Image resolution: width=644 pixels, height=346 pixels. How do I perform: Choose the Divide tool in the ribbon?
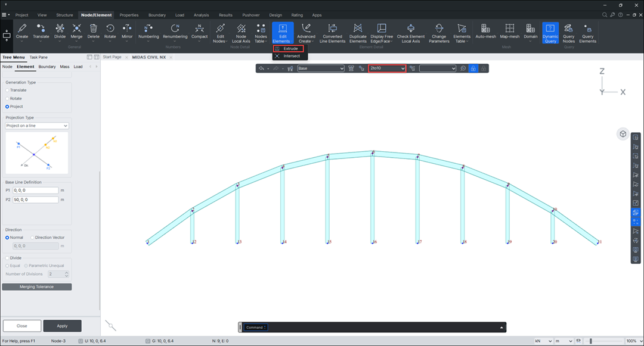tap(60, 32)
